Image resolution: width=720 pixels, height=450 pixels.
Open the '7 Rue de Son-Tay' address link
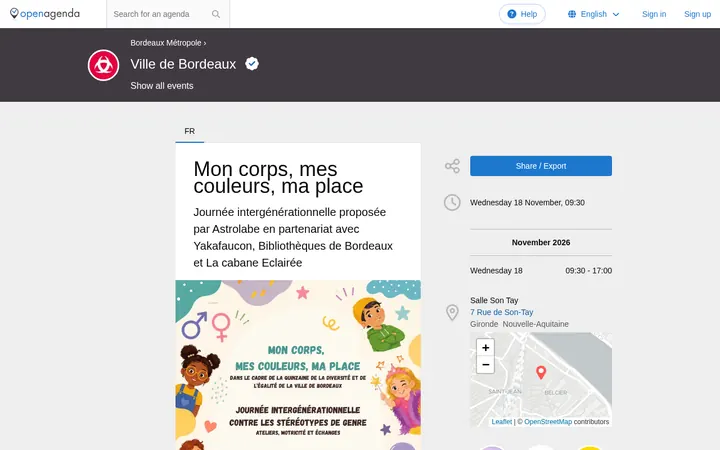click(501, 312)
